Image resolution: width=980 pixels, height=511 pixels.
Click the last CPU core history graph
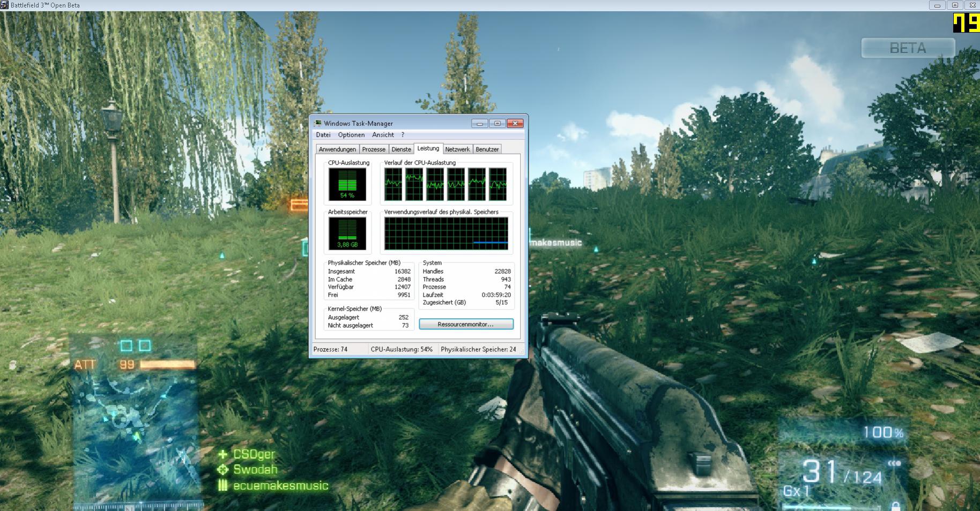[498, 184]
